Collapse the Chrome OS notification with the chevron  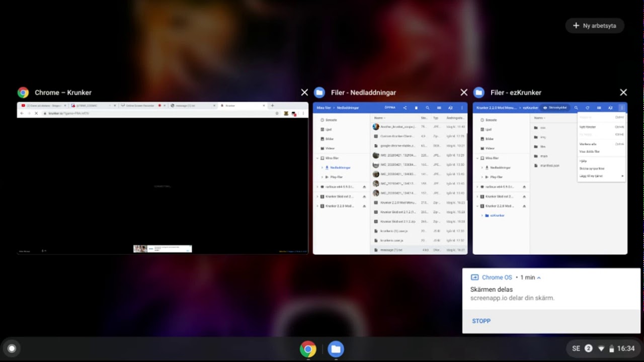click(x=539, y=278)
